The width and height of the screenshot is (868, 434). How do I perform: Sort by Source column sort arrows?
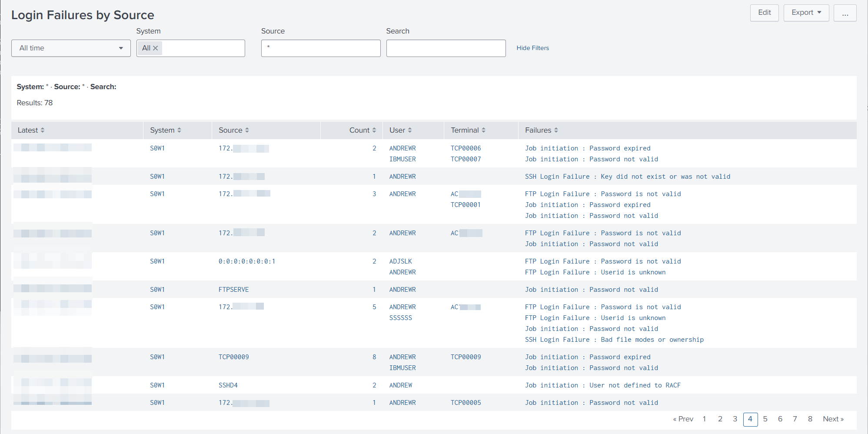point(247,130)
